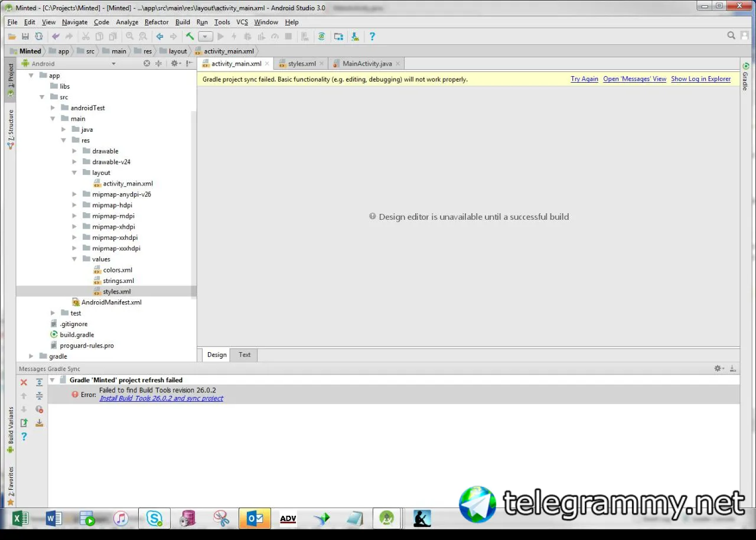Viewport: 756px width, 540px height.
Task: Click the layout breadcrumb in navigation bar
Action: click(173, 51)
